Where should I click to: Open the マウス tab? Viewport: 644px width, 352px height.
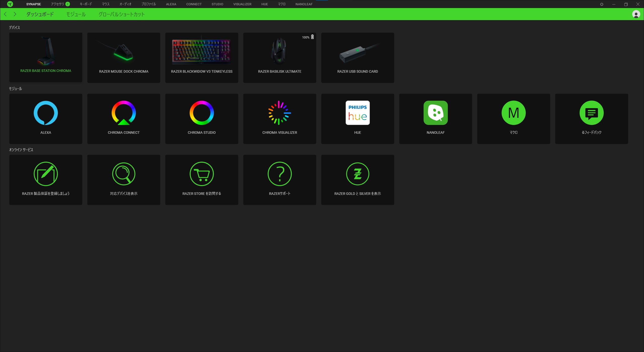(106, 4)
